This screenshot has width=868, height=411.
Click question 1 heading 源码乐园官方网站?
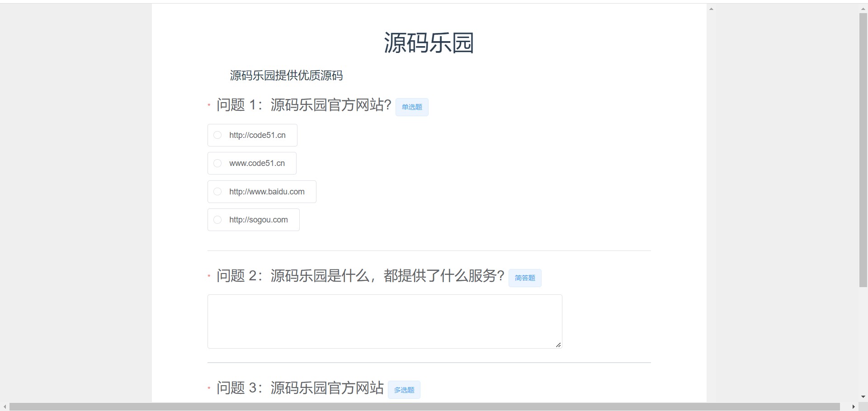(x=304, y=105)
